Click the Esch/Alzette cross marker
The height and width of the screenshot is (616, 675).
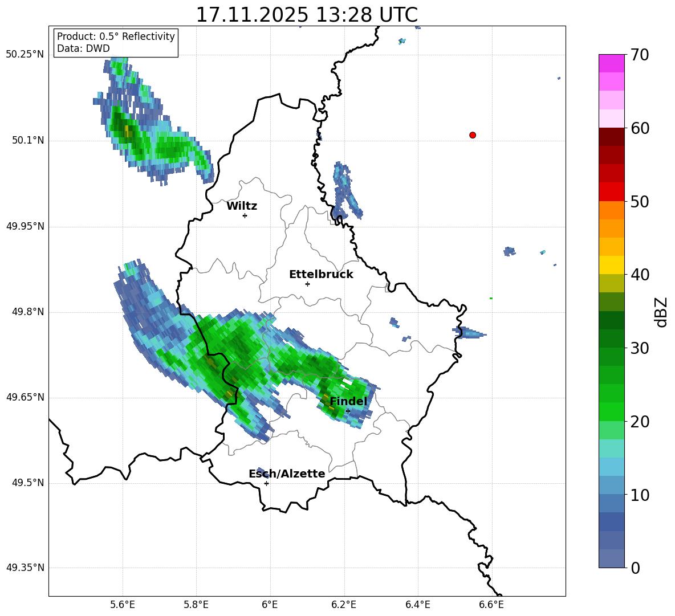[266, 483]
